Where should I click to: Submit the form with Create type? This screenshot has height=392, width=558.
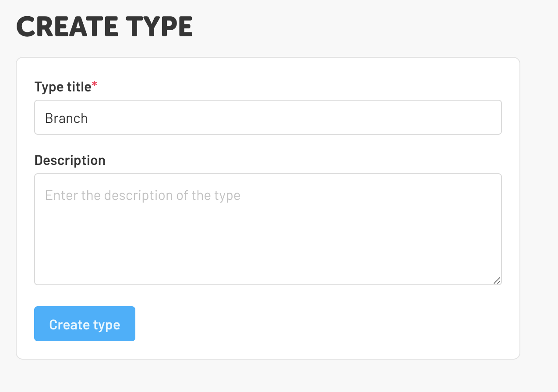click(x=85, y=324)
